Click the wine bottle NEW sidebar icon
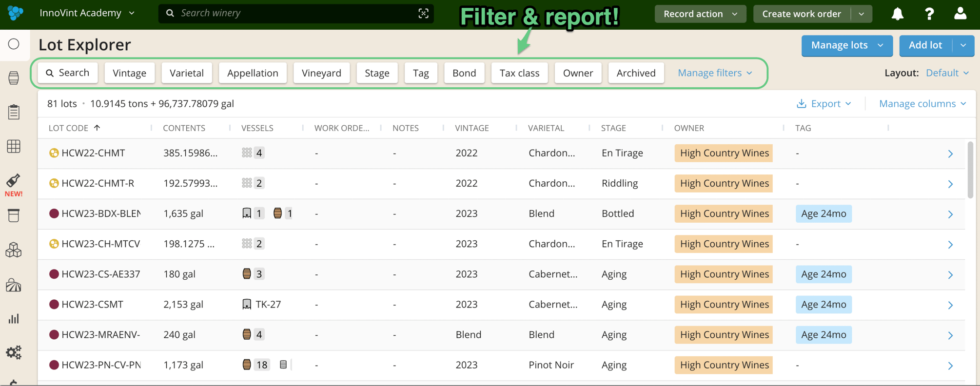Screen dimensions: 980x386 14,185
